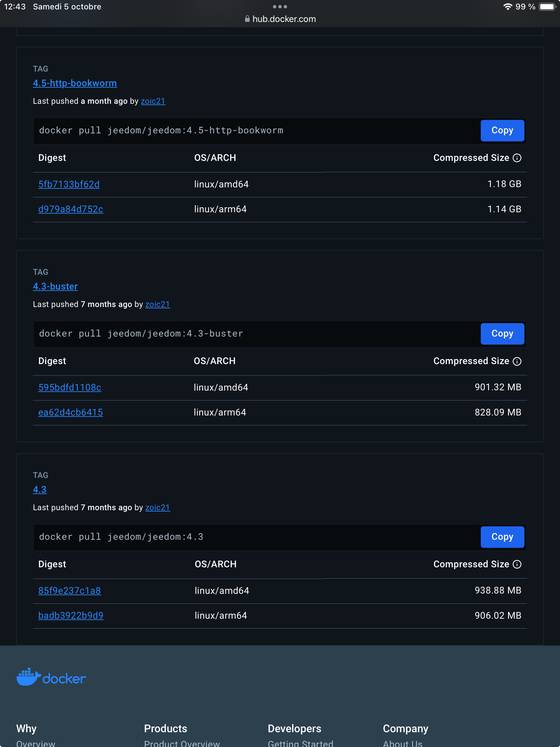Tap the 1.18 GB size value
Screen dimensions: 560x747
pyautogui.click(x=504, y=184)
